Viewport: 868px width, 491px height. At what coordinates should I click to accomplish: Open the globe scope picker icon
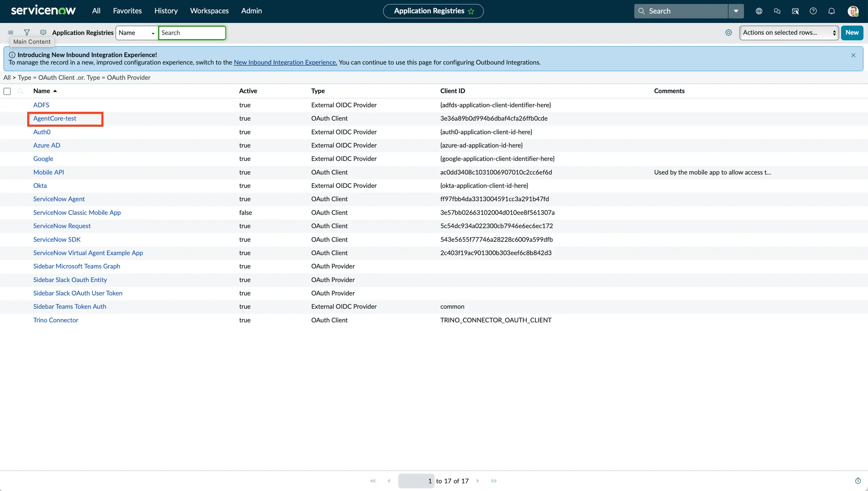pos(759,11)
